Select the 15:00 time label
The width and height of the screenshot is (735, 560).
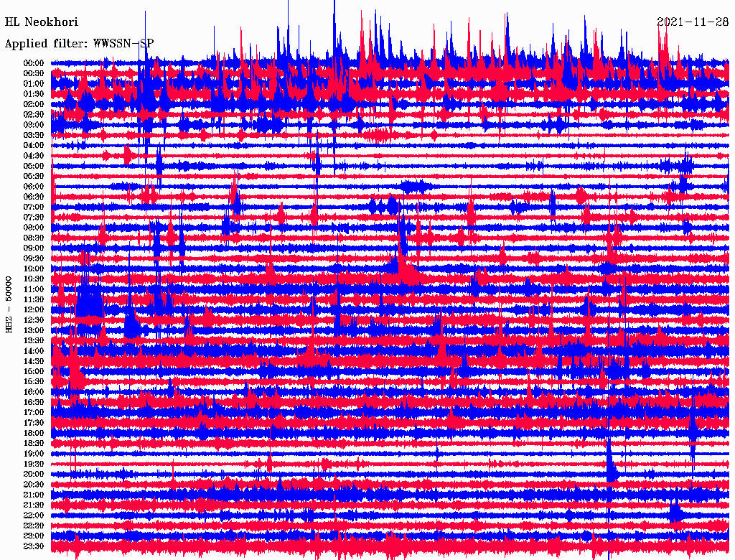click(34, 371)
